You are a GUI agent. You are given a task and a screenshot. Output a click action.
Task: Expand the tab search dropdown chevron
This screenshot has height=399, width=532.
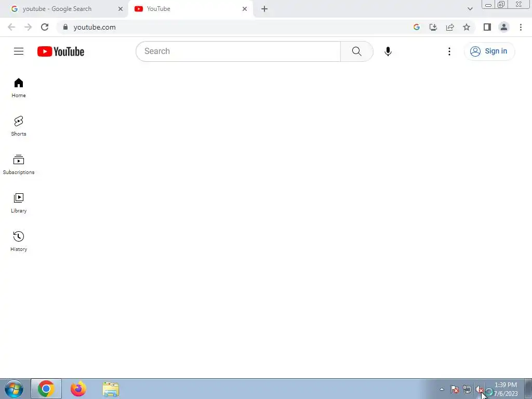click(x=470, y=9)
